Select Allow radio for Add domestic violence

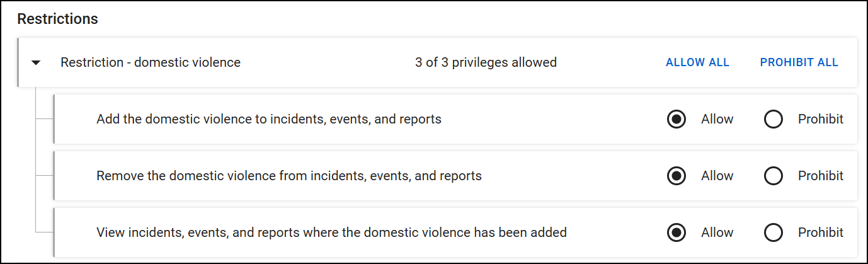pos(677,119)
